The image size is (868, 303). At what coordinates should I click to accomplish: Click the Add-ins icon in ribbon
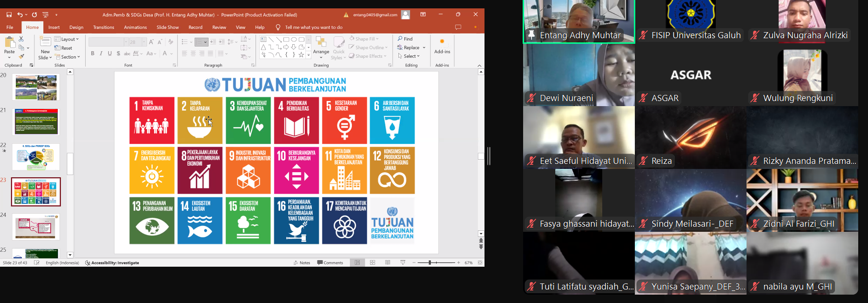tap(442, 46)
